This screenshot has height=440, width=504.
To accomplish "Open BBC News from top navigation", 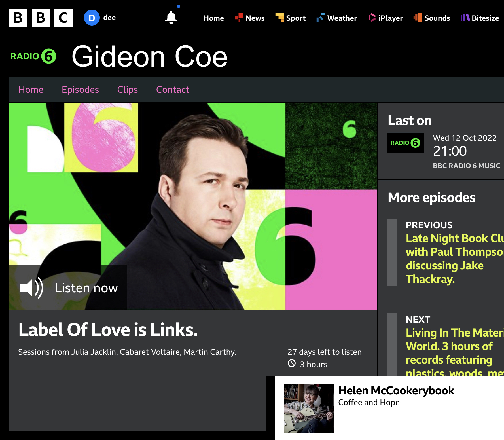I will click(250, 18).
